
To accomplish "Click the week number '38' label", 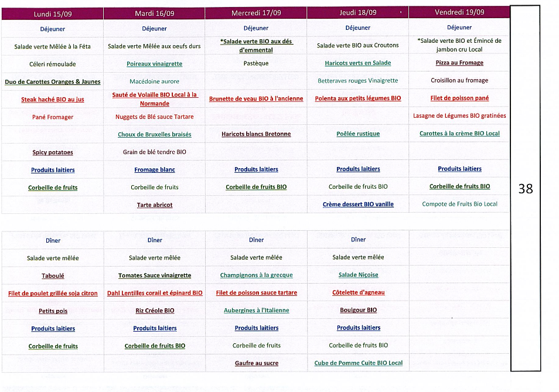I will 525,189.
